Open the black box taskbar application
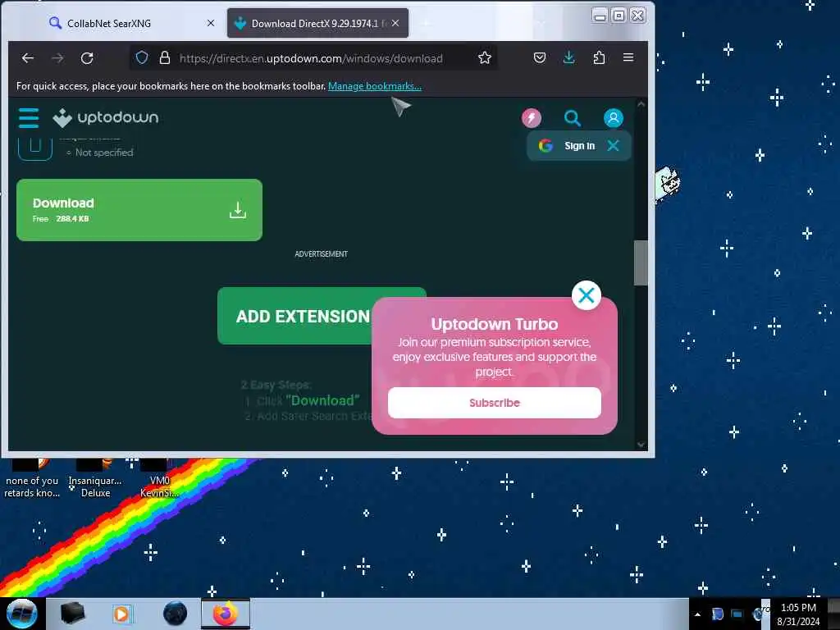 [73, 614]
